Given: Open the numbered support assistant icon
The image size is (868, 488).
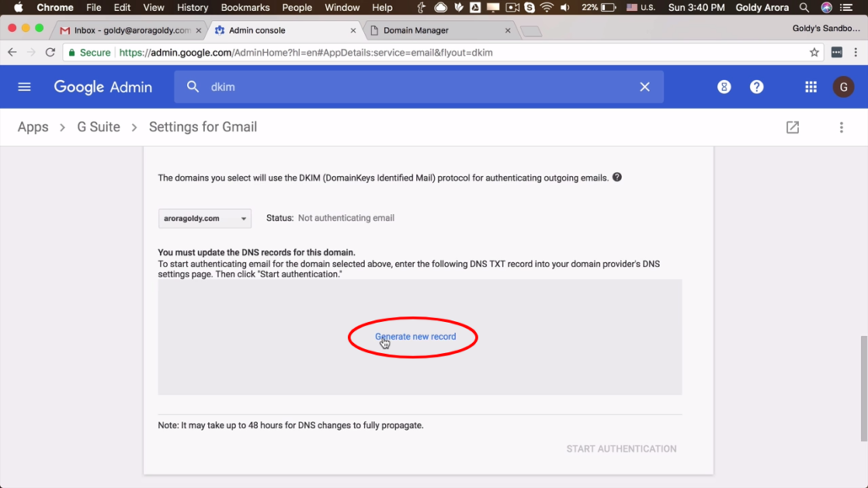Looking at the screenshot, I should 724,87.
